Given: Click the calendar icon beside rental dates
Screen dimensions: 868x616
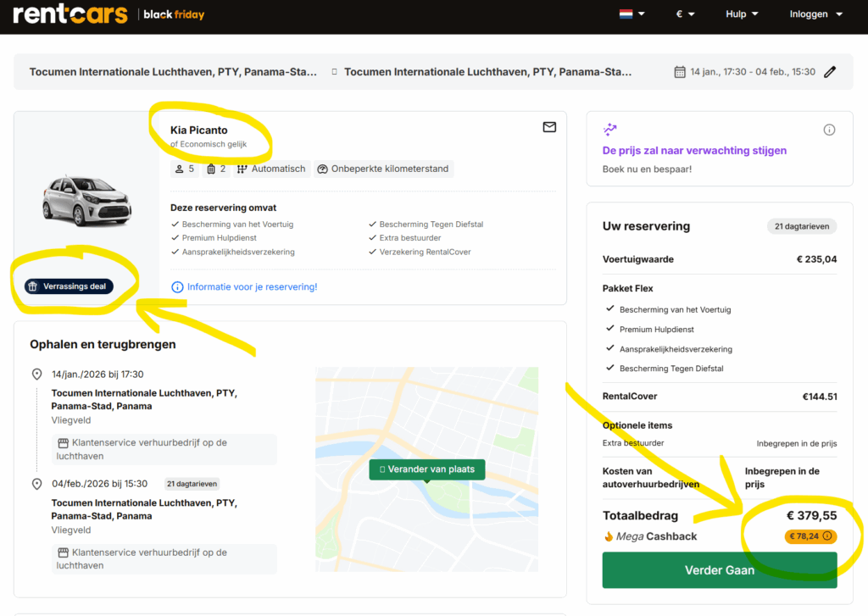Looking at the screenshot, I should 679,72.
